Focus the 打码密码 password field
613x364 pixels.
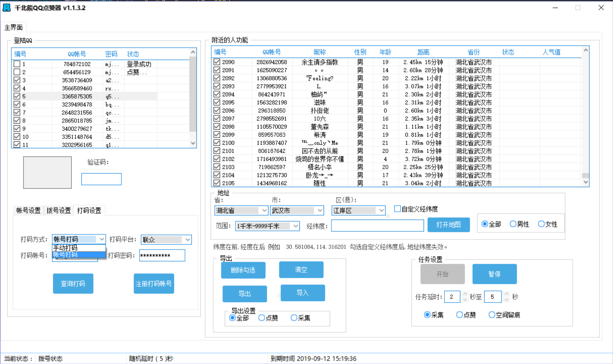coord(162,255)
